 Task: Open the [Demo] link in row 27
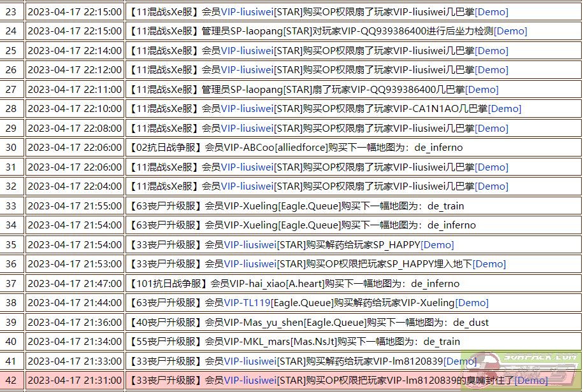click(x=482, y=90)
